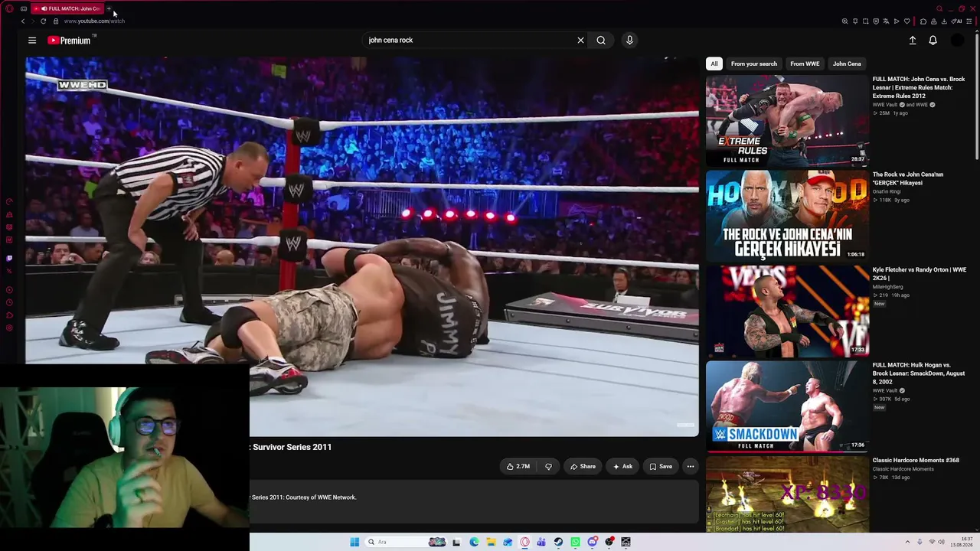The width and height of the screenshot is (980, 551).
Task: Open Kyle Fletcher vs Randy Orton thumbnail
Action: (787, 311)
